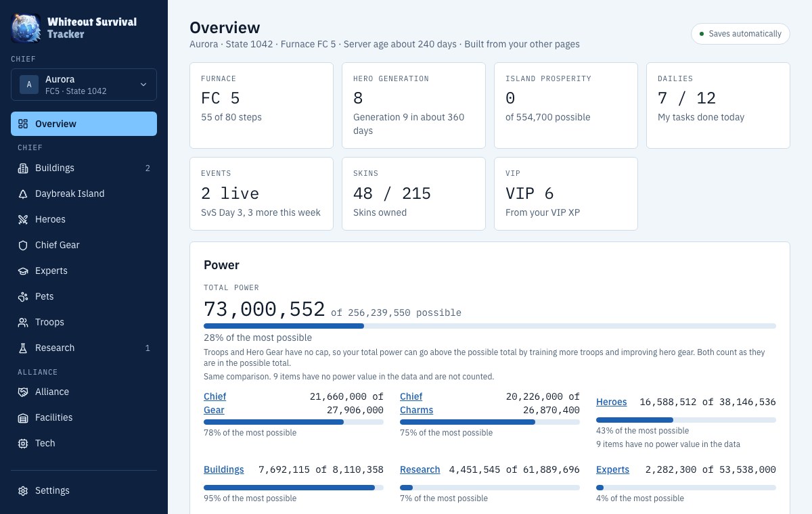Follow the Chief Charms power link
Image resolution: width=812 pixels, height=514 pixels.
tap(416, 403)
